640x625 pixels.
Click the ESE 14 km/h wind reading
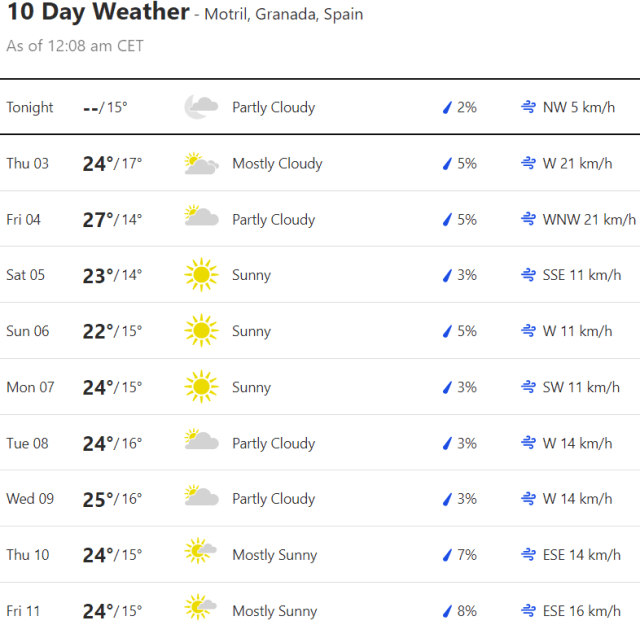tap(577, 555)
